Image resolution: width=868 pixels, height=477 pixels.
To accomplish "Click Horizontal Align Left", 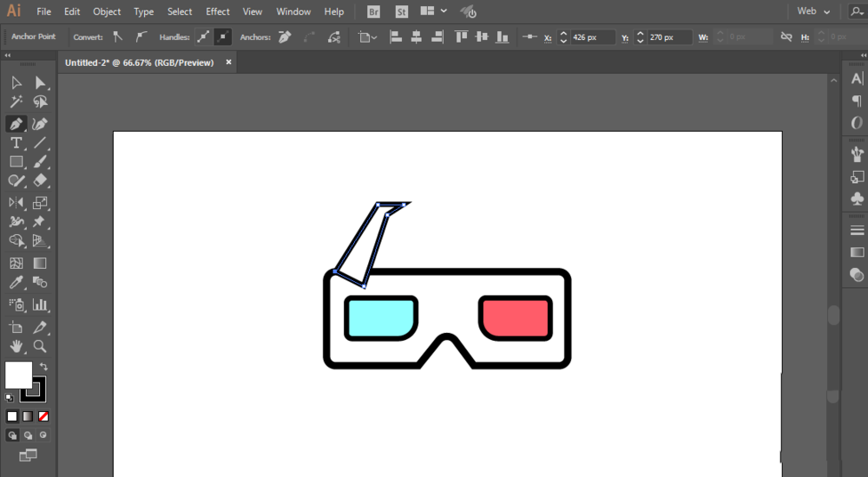I will [396, 37].
